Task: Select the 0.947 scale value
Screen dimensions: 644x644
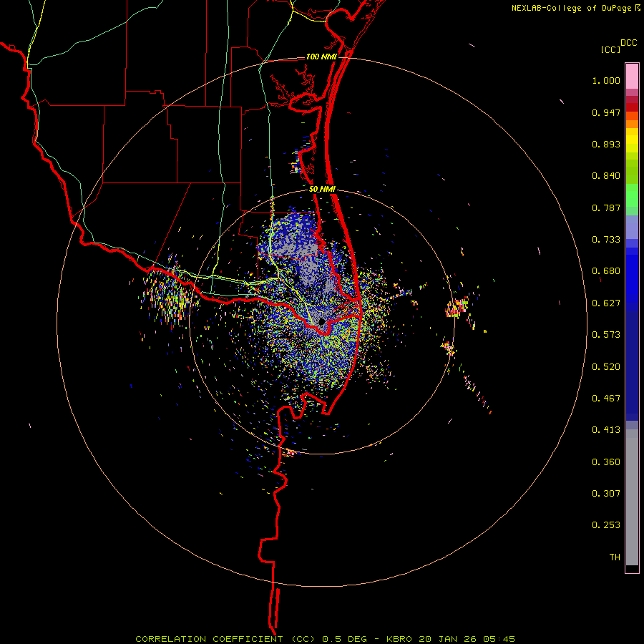Action: pos(606,112)
